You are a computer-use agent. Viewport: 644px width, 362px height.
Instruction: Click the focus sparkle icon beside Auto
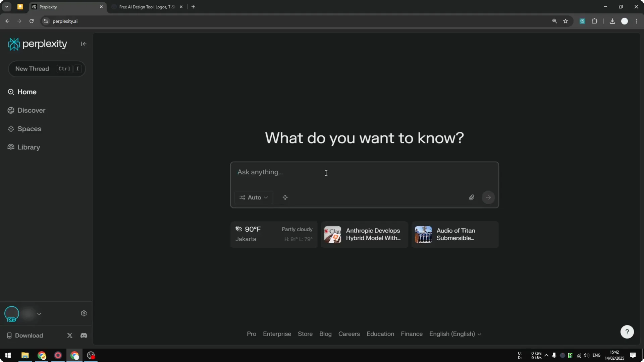coord(285,197)
